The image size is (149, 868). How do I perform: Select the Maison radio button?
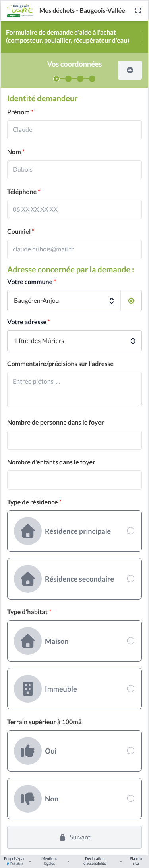[x=130, y=641]
